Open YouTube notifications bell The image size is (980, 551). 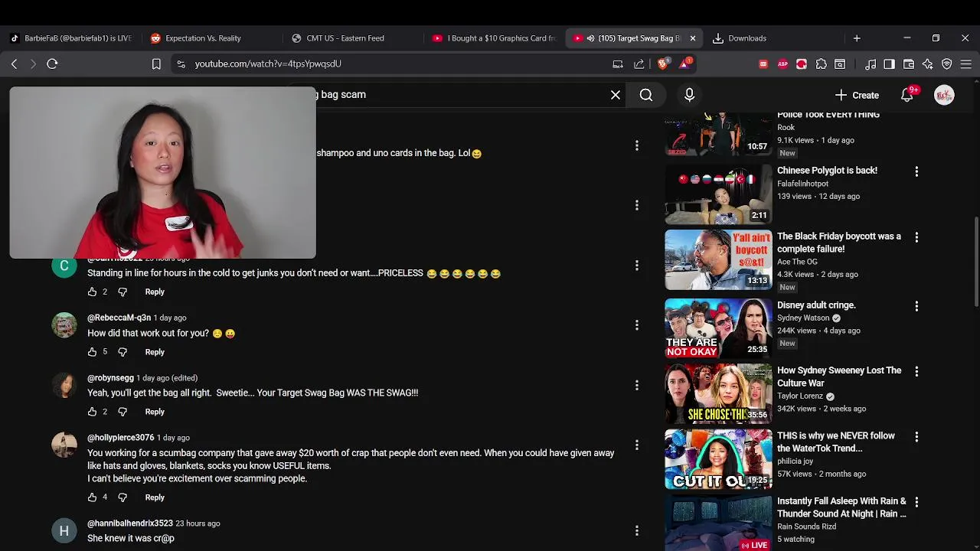click(907, 95)
